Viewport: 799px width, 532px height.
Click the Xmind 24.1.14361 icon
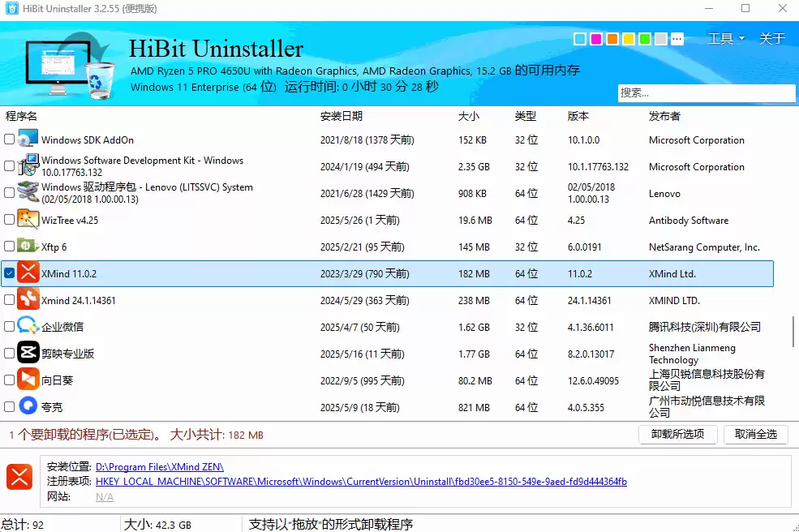pyautogui.click(x=28, y=299)
